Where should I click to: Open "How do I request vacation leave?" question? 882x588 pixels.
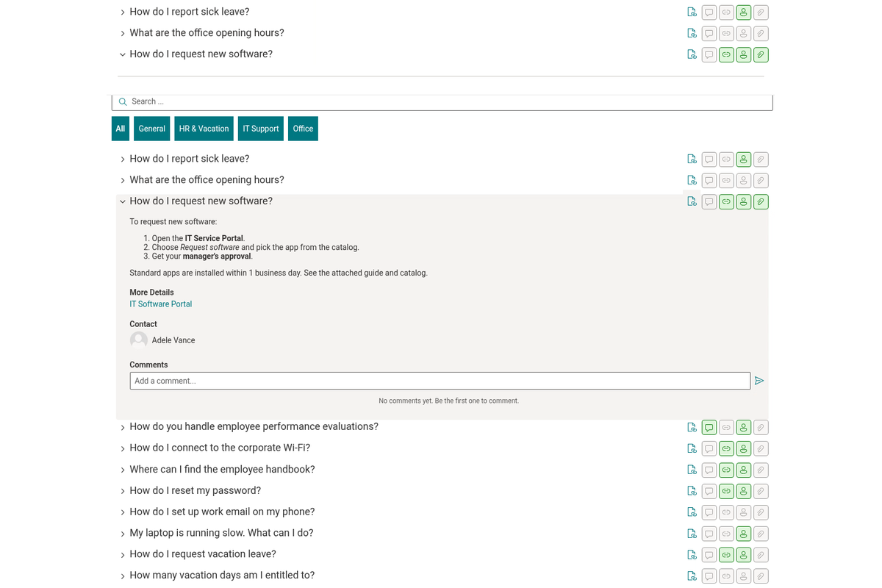(203, 554)
